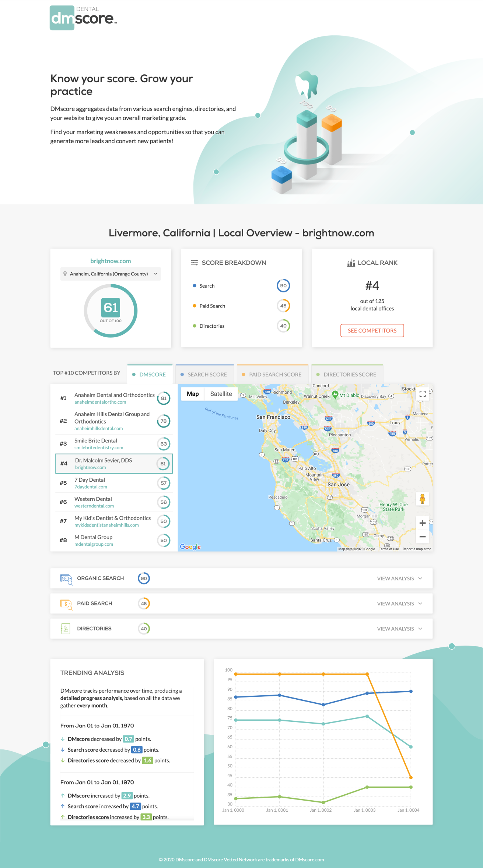The width and height of the screenshot is (483, 868).
Task: Zoom out on the map
Action: [423, 537]
